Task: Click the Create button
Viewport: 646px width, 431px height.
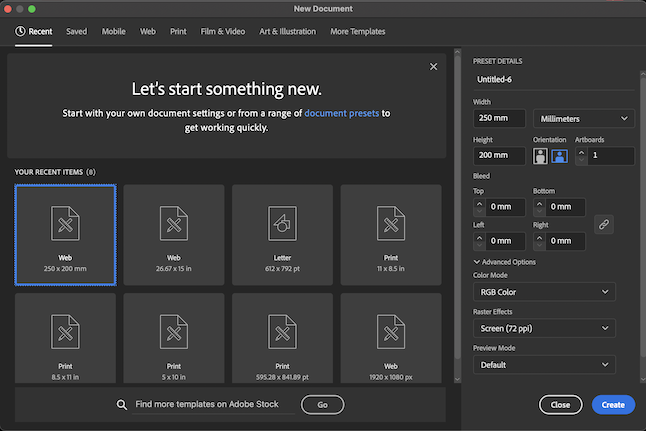Action: click(x=613, y=405)
